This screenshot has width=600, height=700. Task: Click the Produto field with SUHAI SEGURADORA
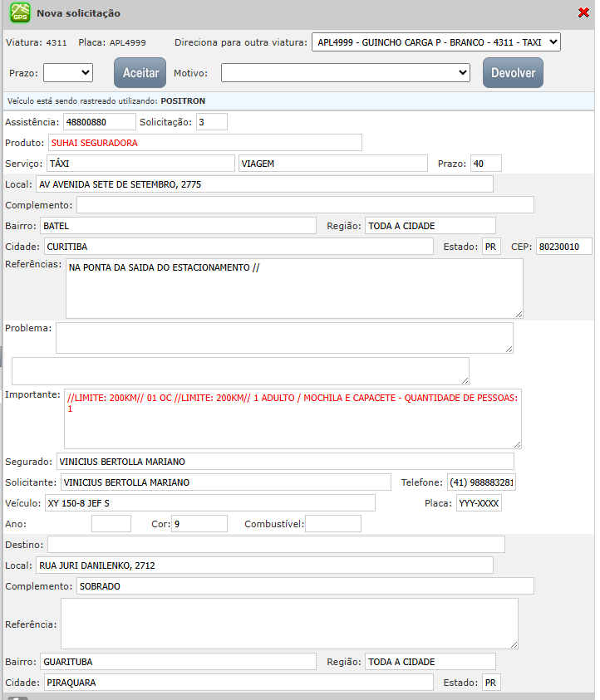(x=204, y=143)
